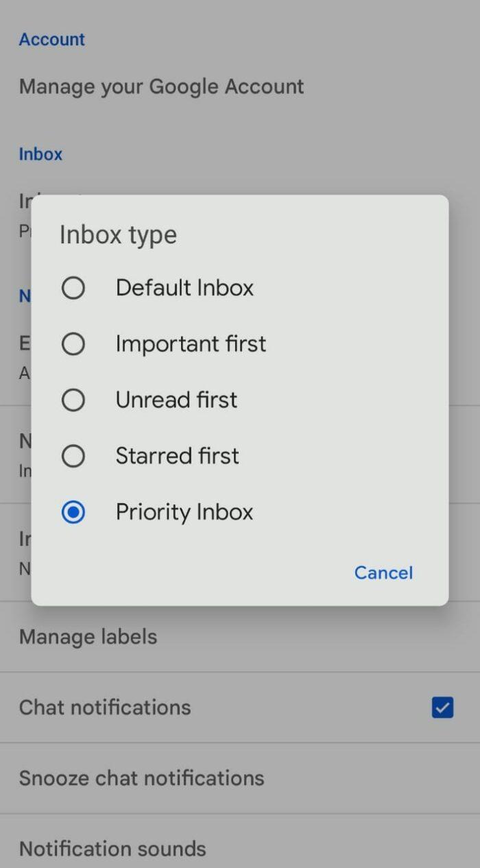This screenshot has height=868, width=480.
Task: Select Unread first option
Action: coord(73,400)
